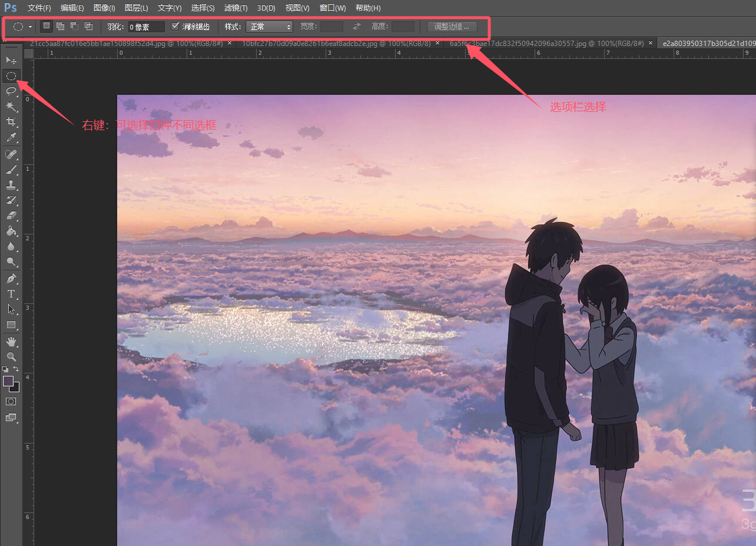Select the Paint Bucket tool
756x546 pixels.
pos(11,231)
